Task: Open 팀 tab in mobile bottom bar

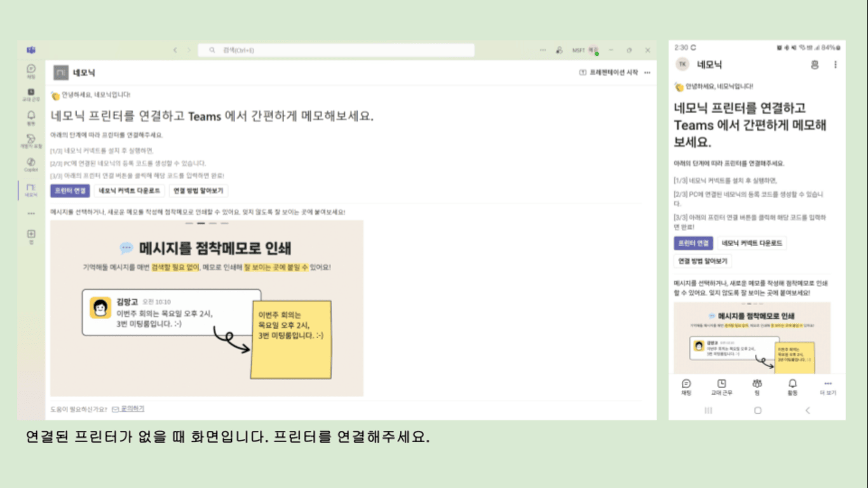Action: click(757, 388)
